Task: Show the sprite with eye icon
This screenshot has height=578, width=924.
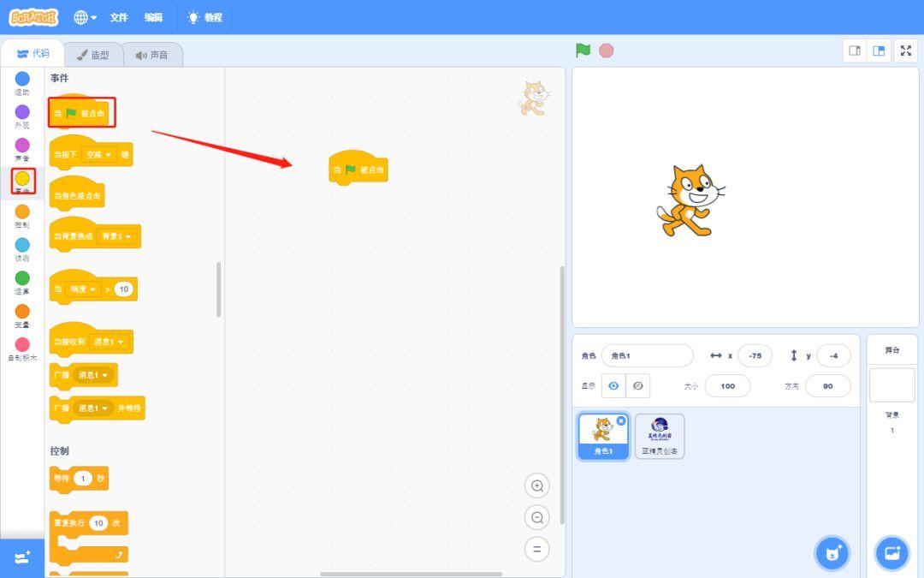Action: pyautogui.click(x=613, y=385)
